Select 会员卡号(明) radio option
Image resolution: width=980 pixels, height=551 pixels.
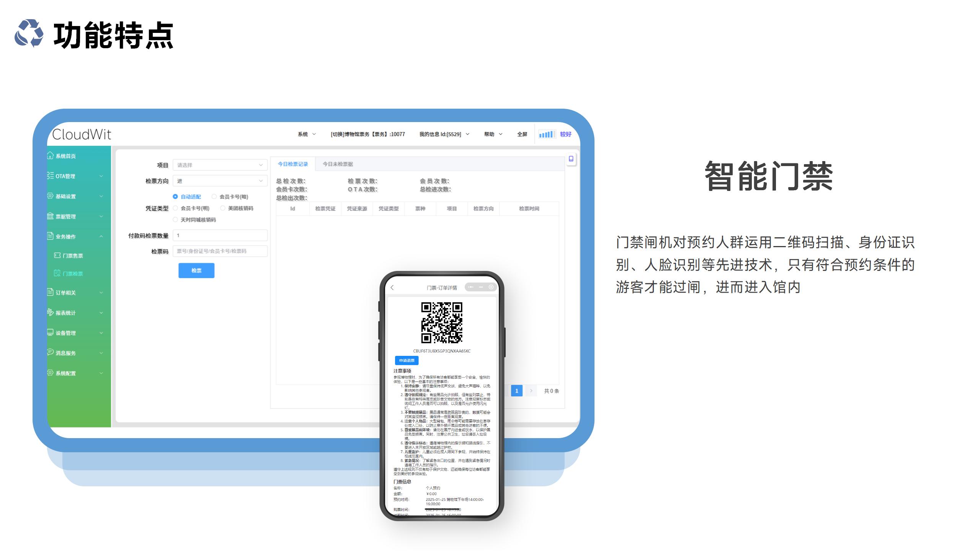pyautogui.click(x=191, y=208)
